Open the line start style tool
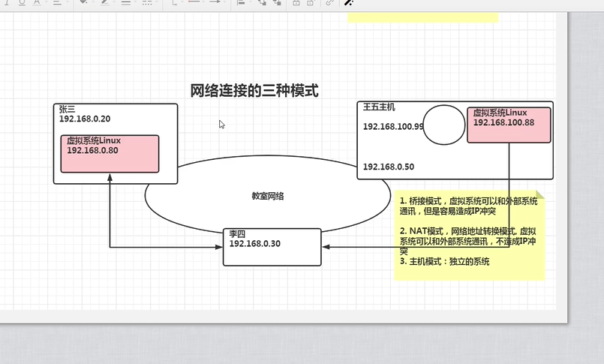Viewport: 604px width, 364px height. (194, 2)
